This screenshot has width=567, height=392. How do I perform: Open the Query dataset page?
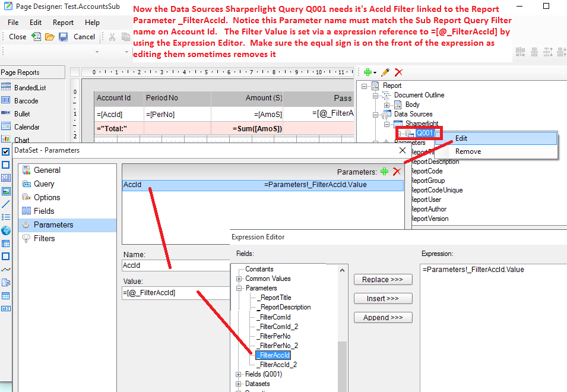[44, 184]
